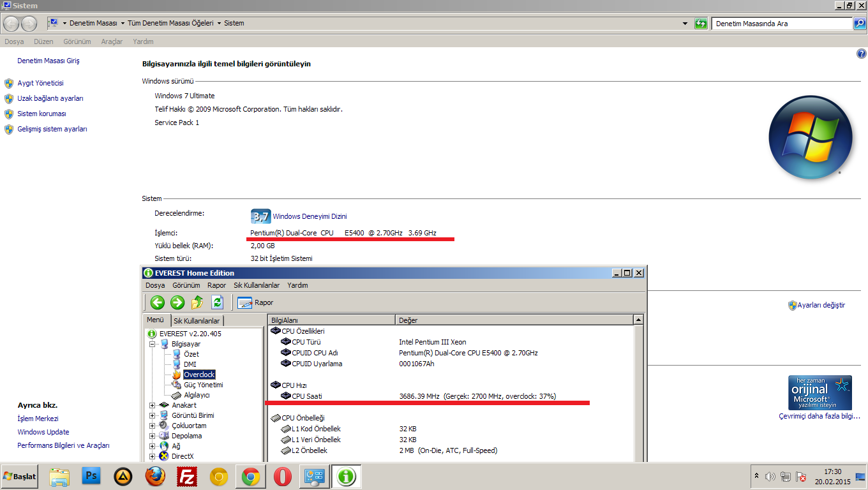This screenshot has height=490, width=868.
Task: Expand the DirectX tree node
Action: point(153,456)
